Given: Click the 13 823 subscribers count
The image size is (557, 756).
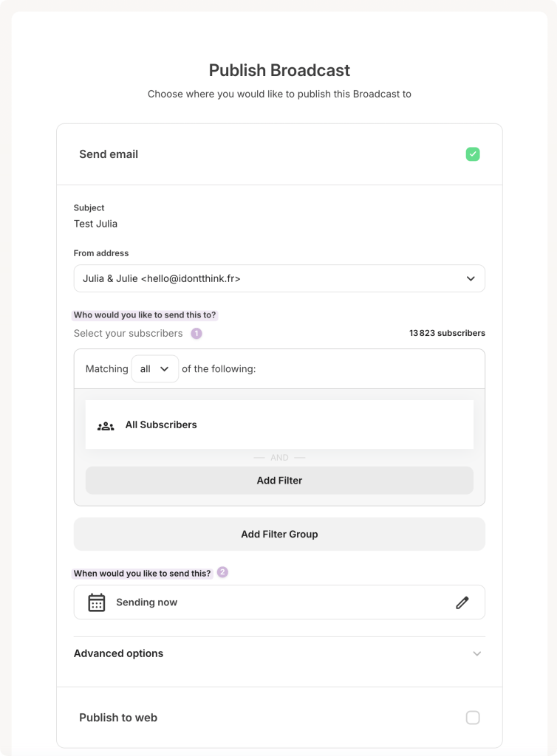Looking at the screenshot, I should [x=447, y=333].
